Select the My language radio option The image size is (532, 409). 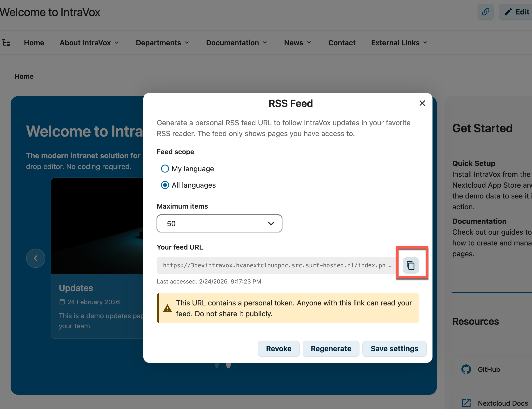(x=187, y=169)
